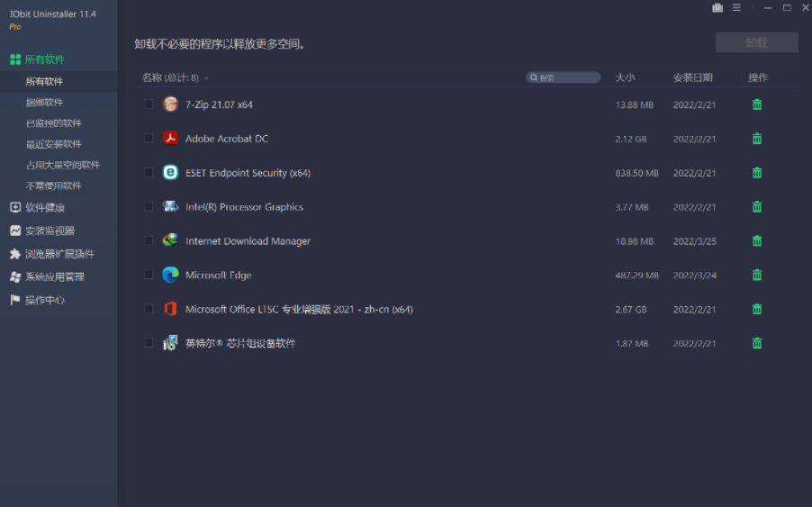Select the checkbox beside Internet Download Manager
This screenshot has width=812, height=507.
149,240
